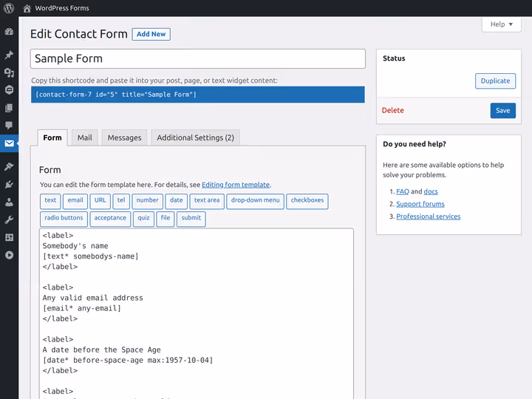The image size is (532, 399).
Task: Click the home icon beside WordPress Forms
Action: tap(27, 8)
